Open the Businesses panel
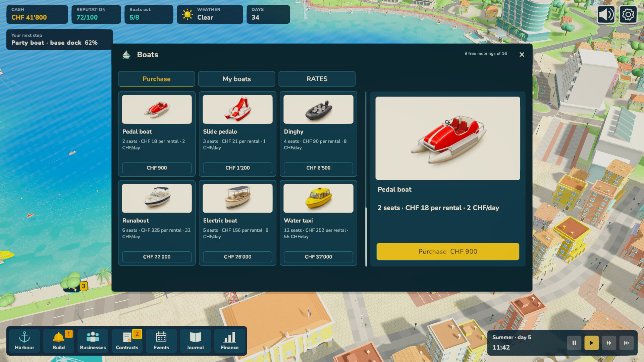The image size is (644, 362). pyautogui.click(x=93, y=341)
